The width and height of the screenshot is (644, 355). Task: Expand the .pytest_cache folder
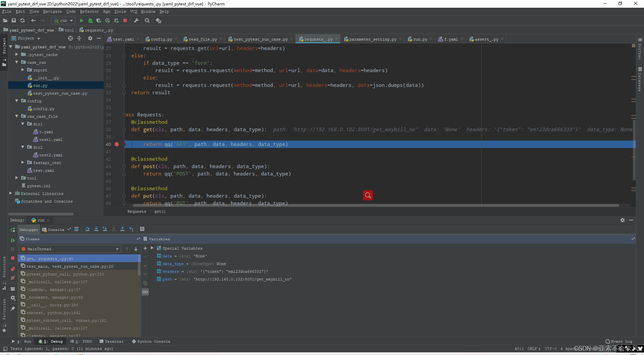(17, 54)
